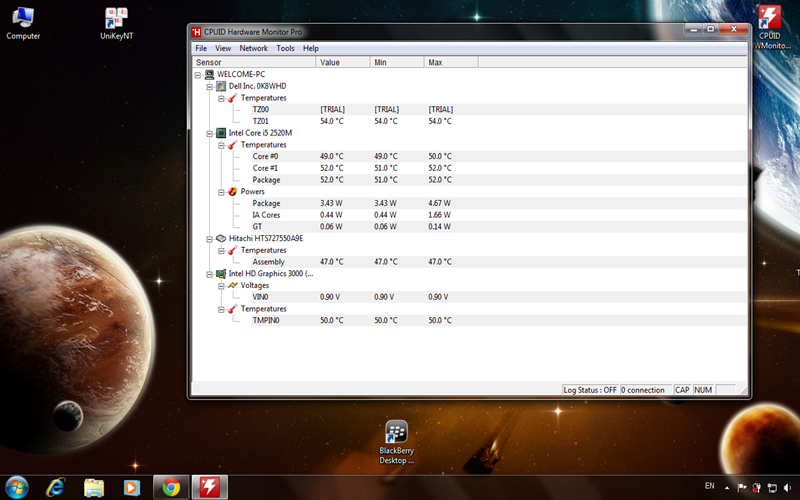The image size is (800, 500).
Task: Click the Intel Core i5 CPU chip icon
Action: [221, 133]
